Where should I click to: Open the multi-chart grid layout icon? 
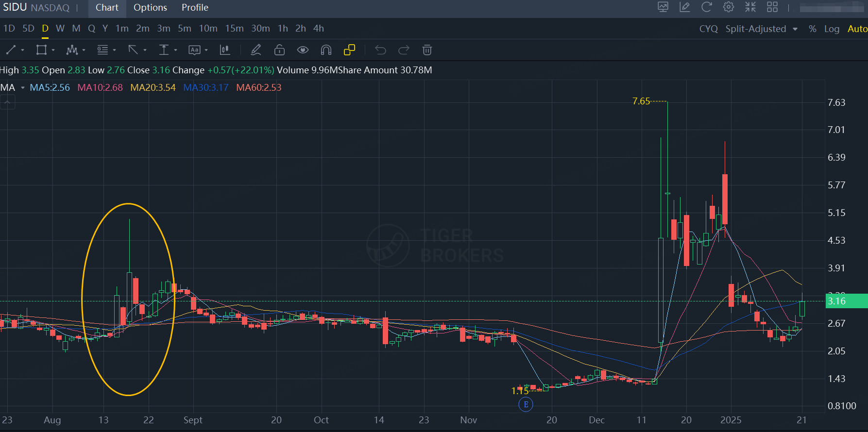(772, 7)
